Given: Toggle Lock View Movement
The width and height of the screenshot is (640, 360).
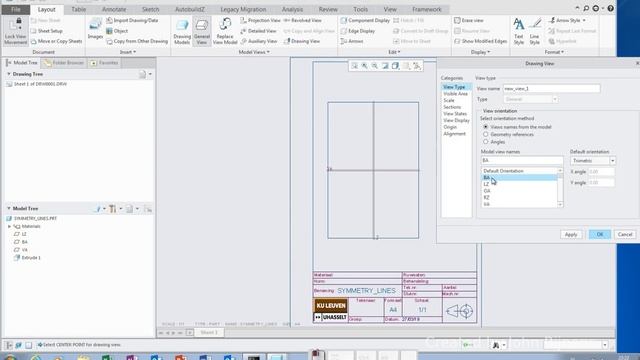Looking at the screenshot, I should (16, 31).
